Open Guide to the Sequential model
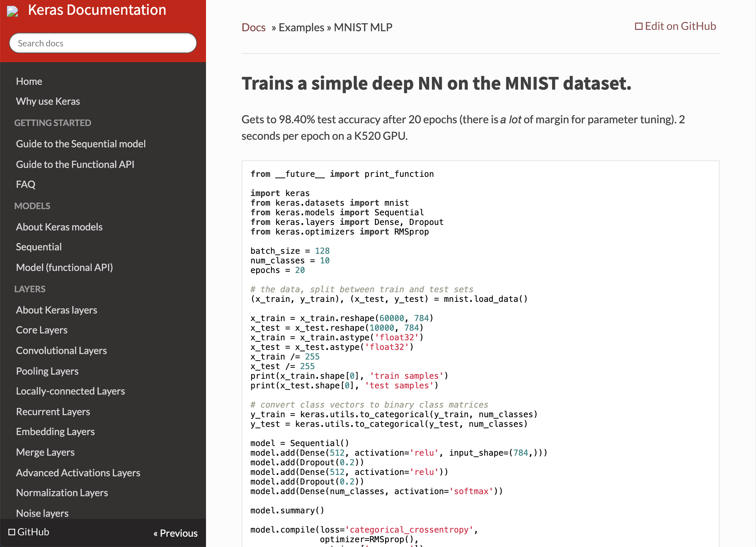Screen dimensions: 756x547 point(81,144)
